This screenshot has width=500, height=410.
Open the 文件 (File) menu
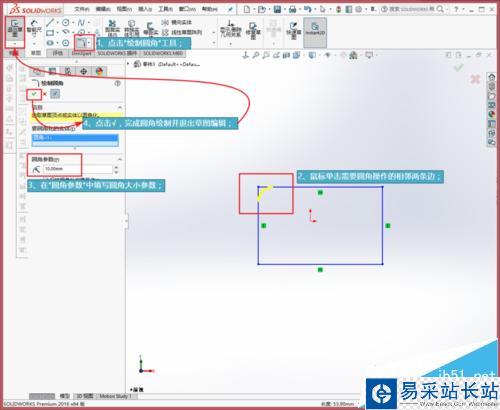coord(82,9)
